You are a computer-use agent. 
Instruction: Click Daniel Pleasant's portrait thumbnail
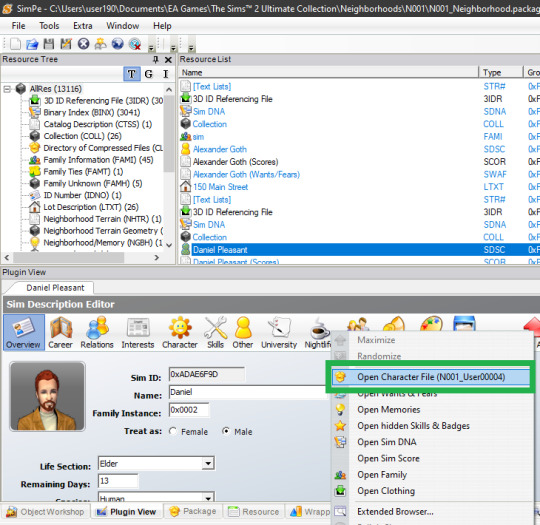pos(48,397)
